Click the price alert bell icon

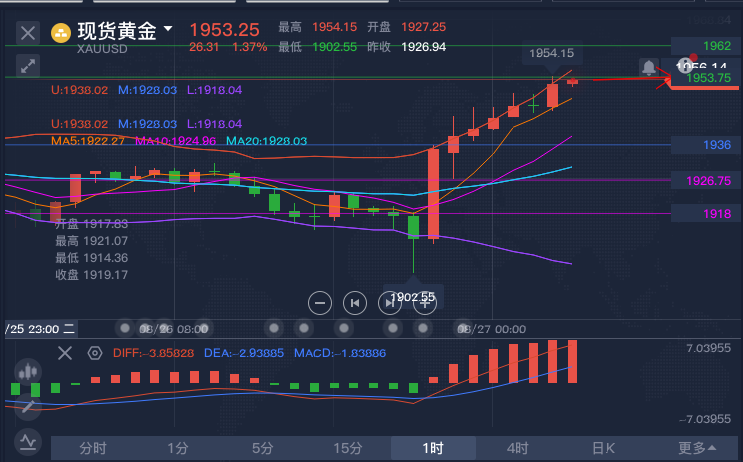click(x=649, y=68)
